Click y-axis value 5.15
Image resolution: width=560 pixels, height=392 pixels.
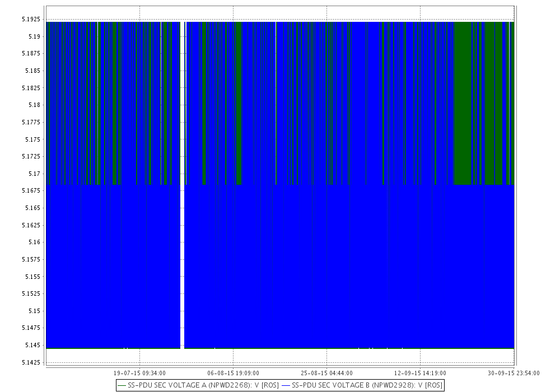[34, 311]
